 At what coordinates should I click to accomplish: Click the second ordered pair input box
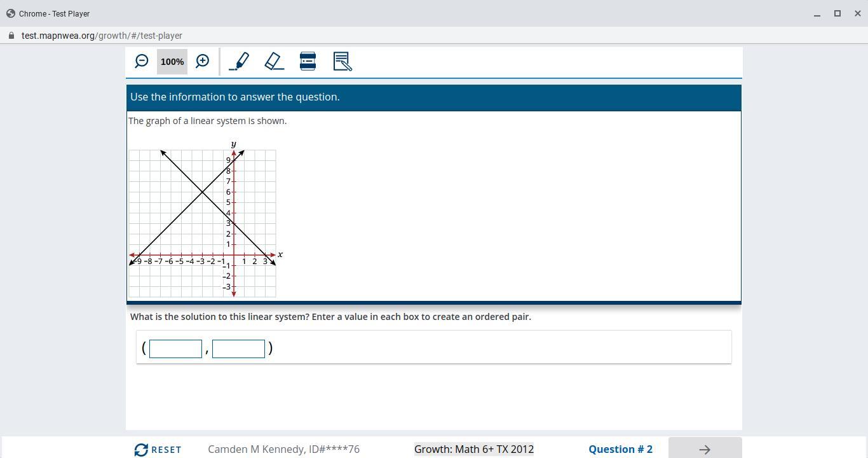(238, 349)
